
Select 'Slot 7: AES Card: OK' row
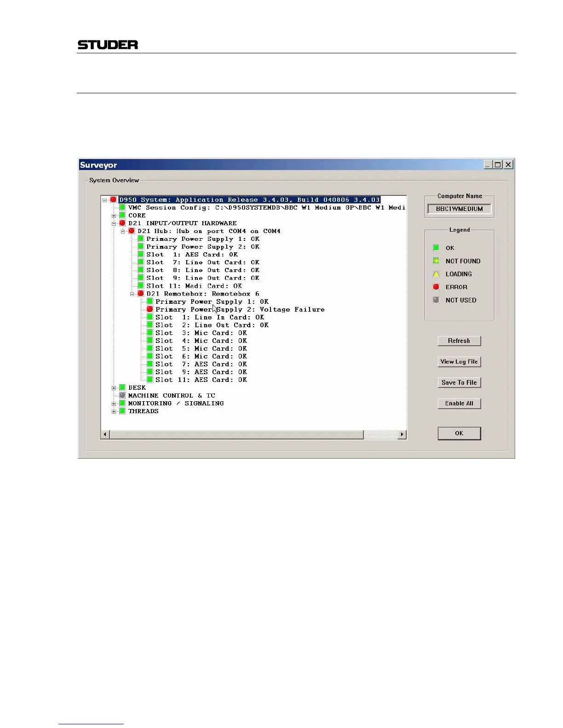pyautogui.click(x=201, y=364)
